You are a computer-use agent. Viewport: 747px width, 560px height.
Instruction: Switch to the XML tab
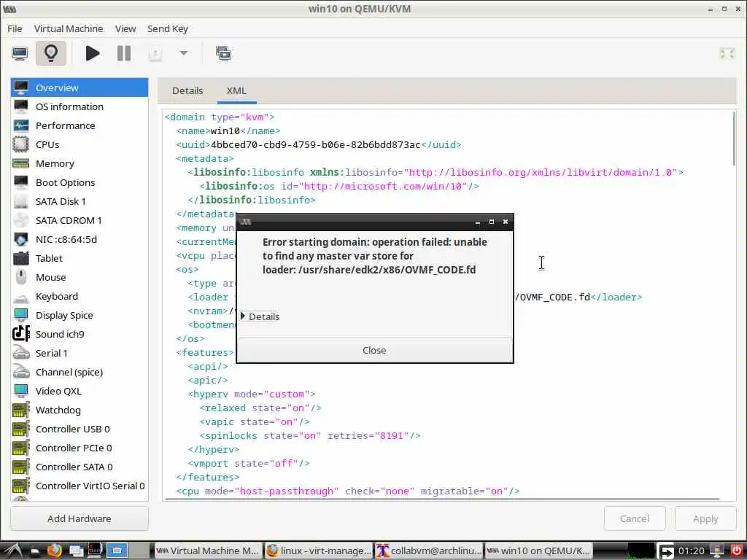237,90
